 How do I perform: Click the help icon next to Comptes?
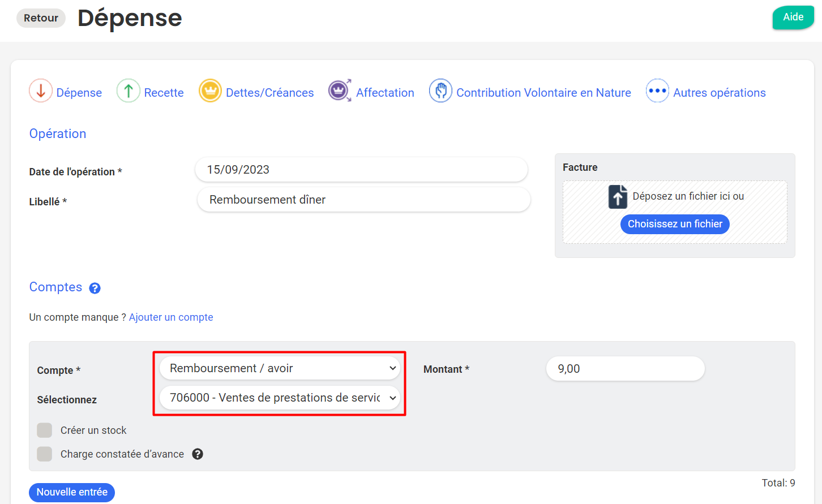click(x=95, y=288)
